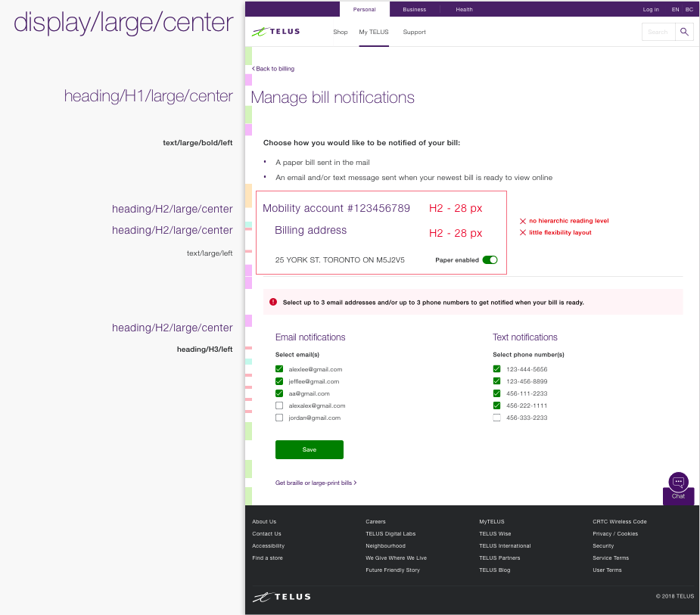Click inside the Search input field

[657, 32]
